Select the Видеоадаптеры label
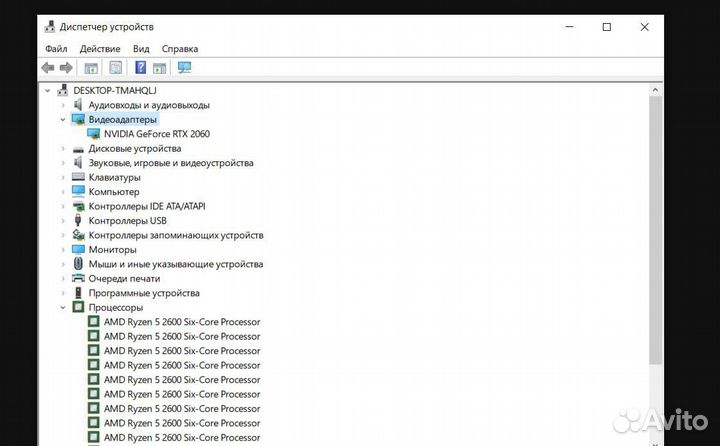The image size is (720, 446). [x=123, y=119]
